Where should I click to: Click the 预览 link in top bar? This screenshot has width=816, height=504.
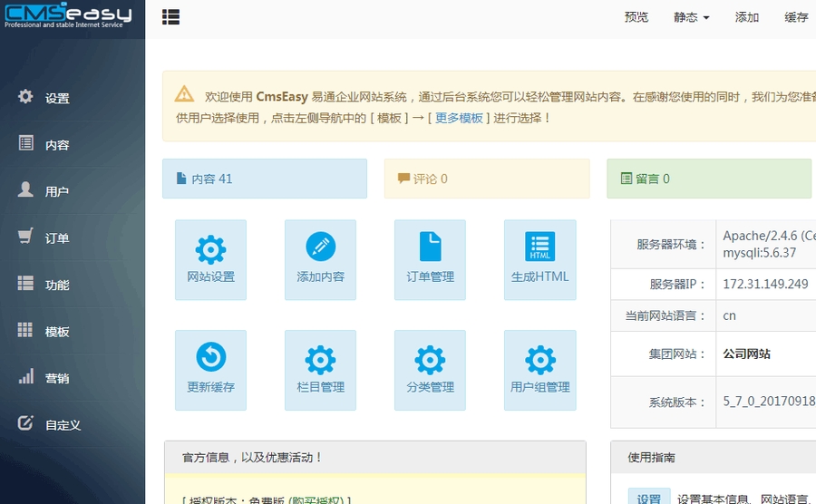click(x=636, y=17)
